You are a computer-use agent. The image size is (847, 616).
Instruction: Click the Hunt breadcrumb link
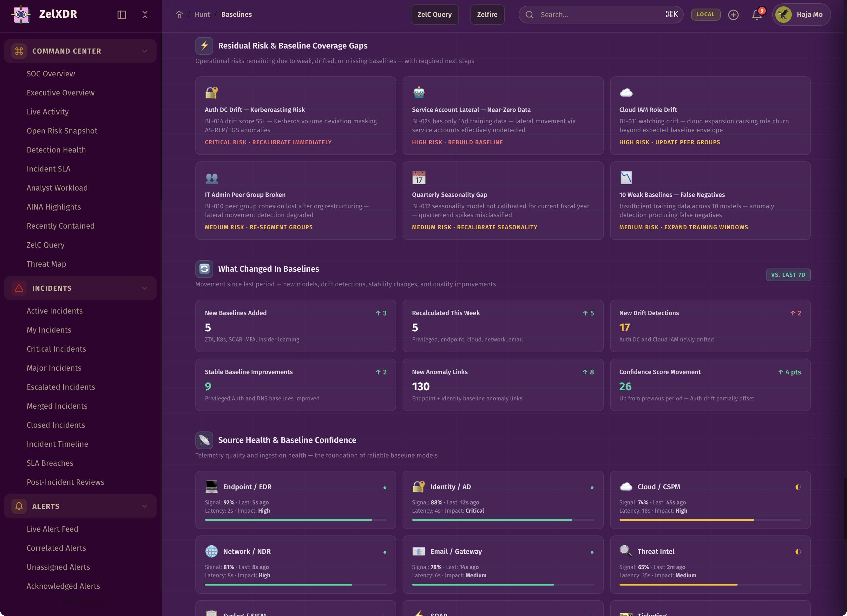click(202, 15)
